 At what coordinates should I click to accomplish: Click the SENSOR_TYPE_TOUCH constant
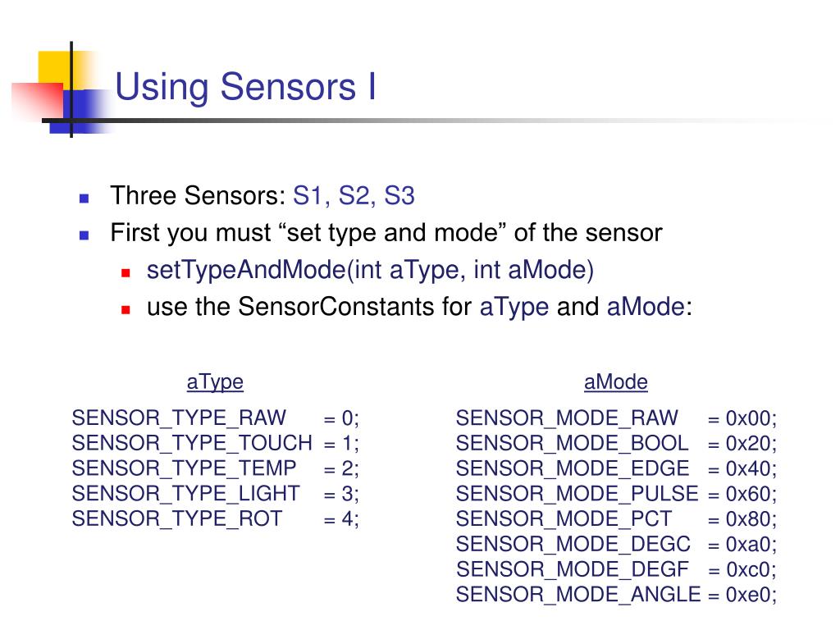(192, 443)
